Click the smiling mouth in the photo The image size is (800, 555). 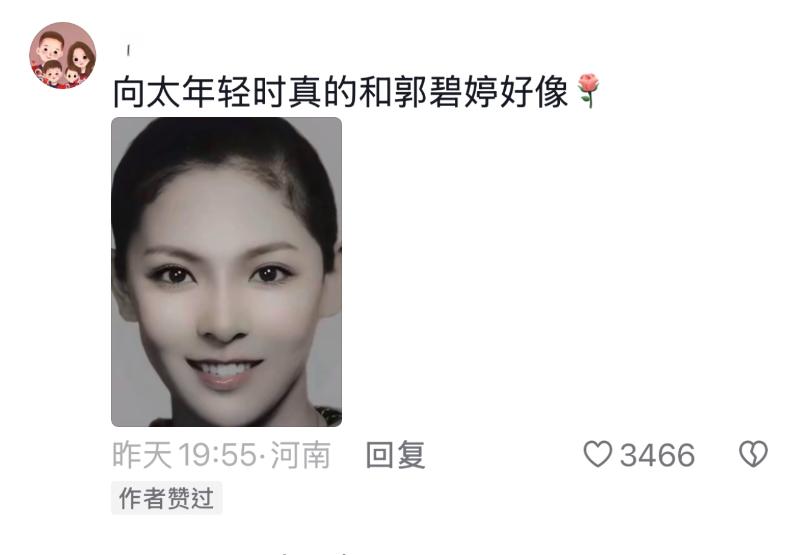[x=224, y=371]
